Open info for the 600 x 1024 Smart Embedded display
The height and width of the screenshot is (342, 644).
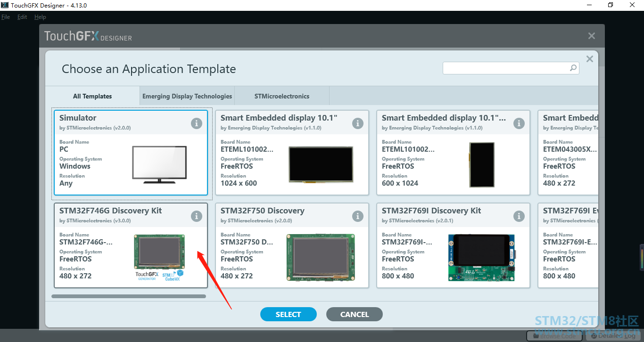click(x=519, y=123)
